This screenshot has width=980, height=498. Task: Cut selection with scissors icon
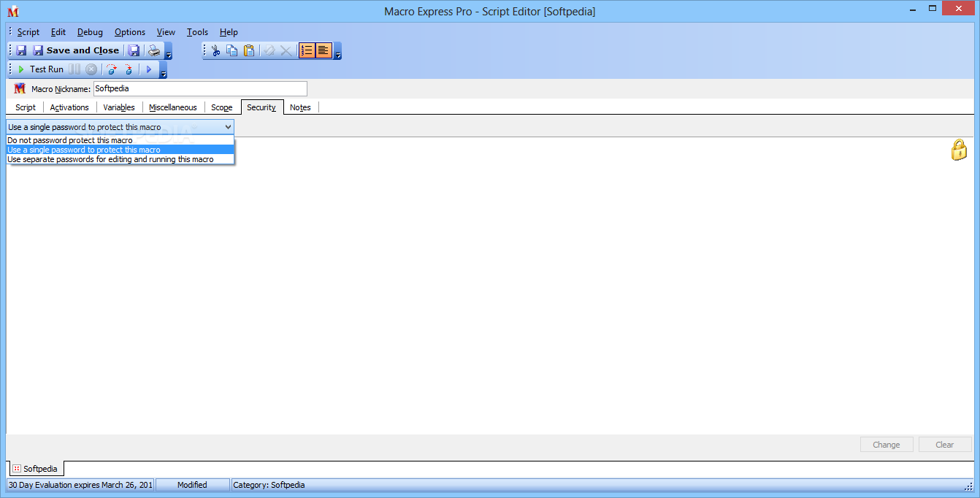point(215,50)
